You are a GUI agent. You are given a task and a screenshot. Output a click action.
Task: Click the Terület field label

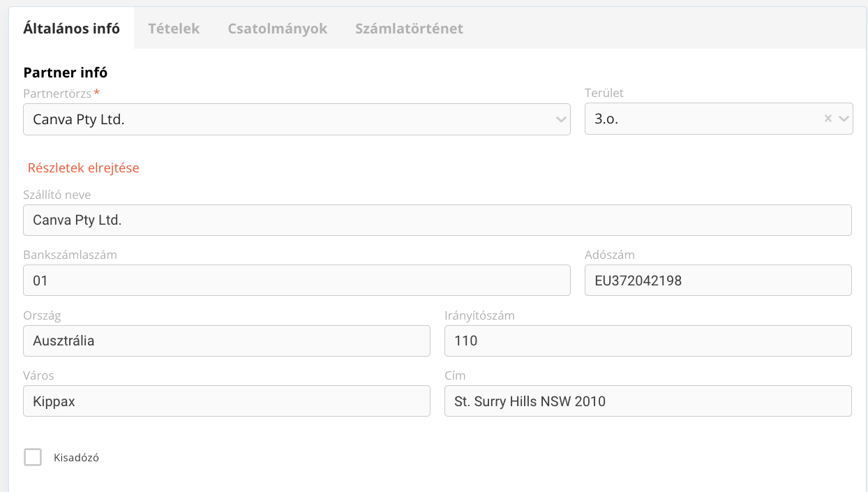point(604,93)
